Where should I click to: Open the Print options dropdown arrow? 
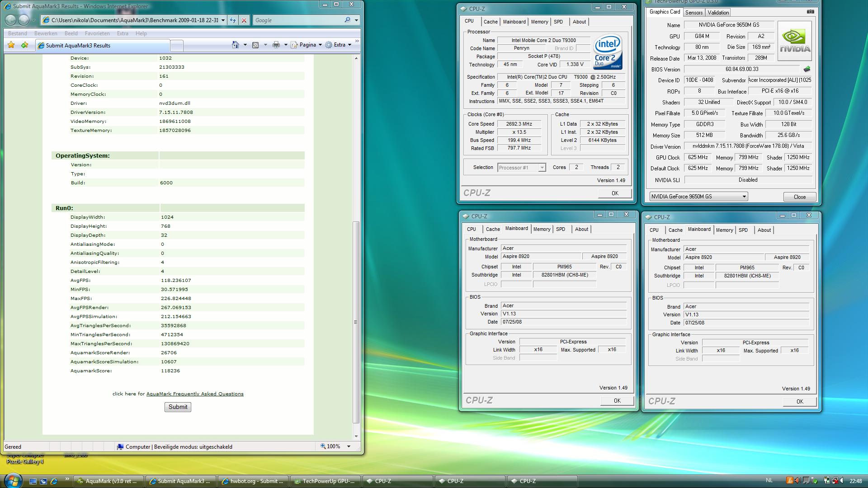point(286,45)
